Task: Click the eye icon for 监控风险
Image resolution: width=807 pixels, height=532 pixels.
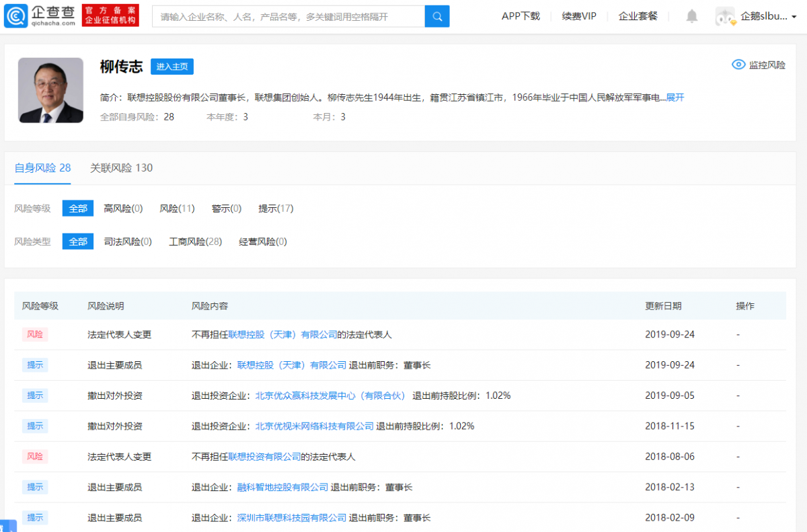Action: point(738,65)
